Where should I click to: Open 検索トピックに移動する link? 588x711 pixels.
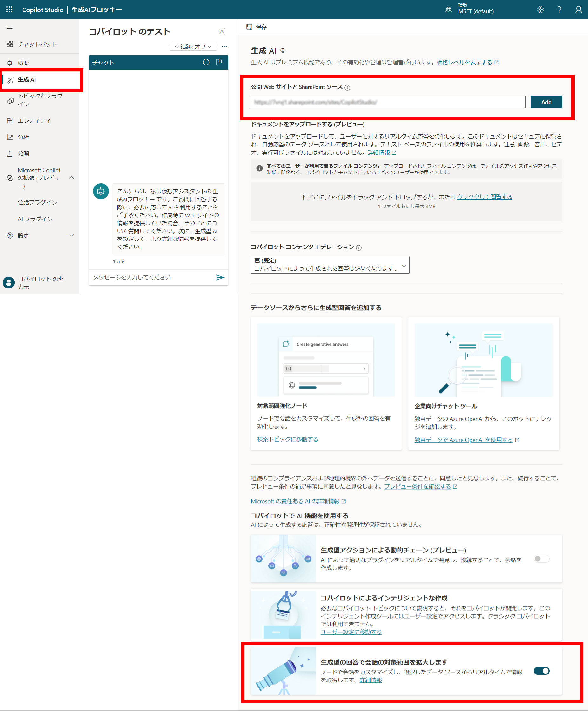point(288,439)
